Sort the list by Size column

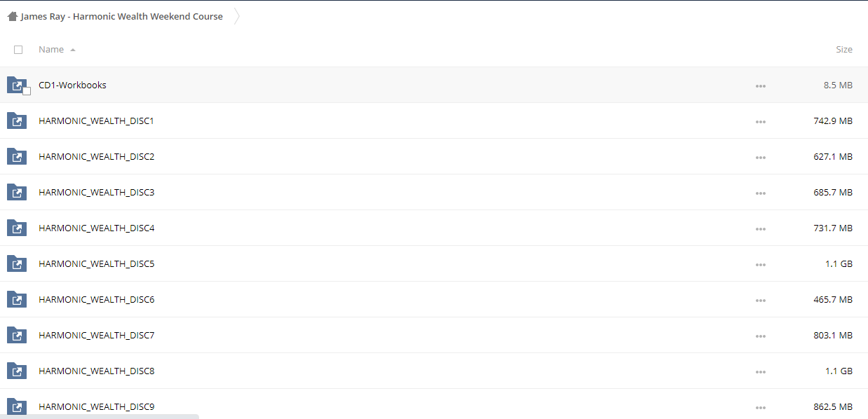[844, 50]
